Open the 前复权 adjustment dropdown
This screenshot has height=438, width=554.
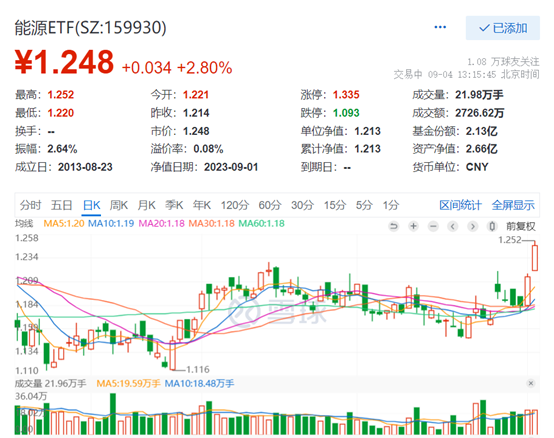coord(521,226)
